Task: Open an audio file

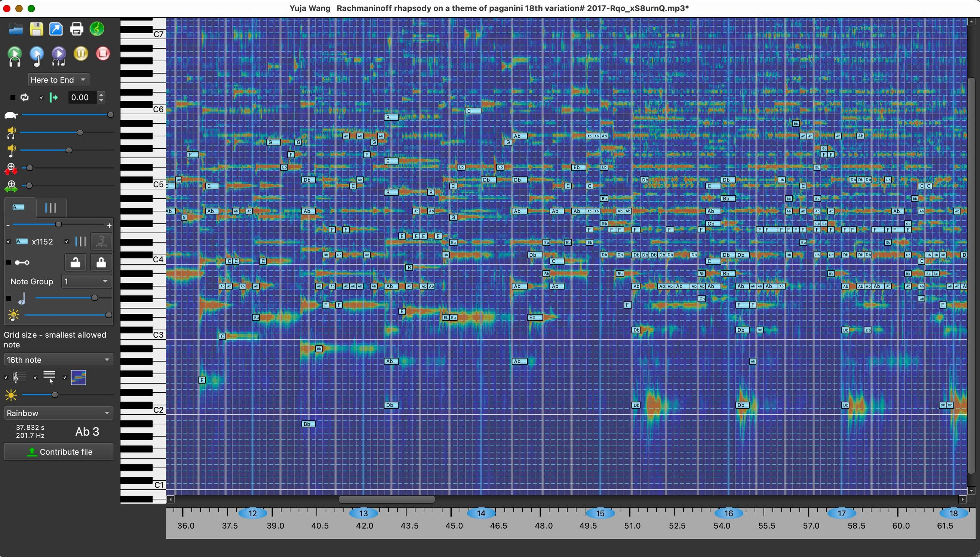Action: pos(15,29)
